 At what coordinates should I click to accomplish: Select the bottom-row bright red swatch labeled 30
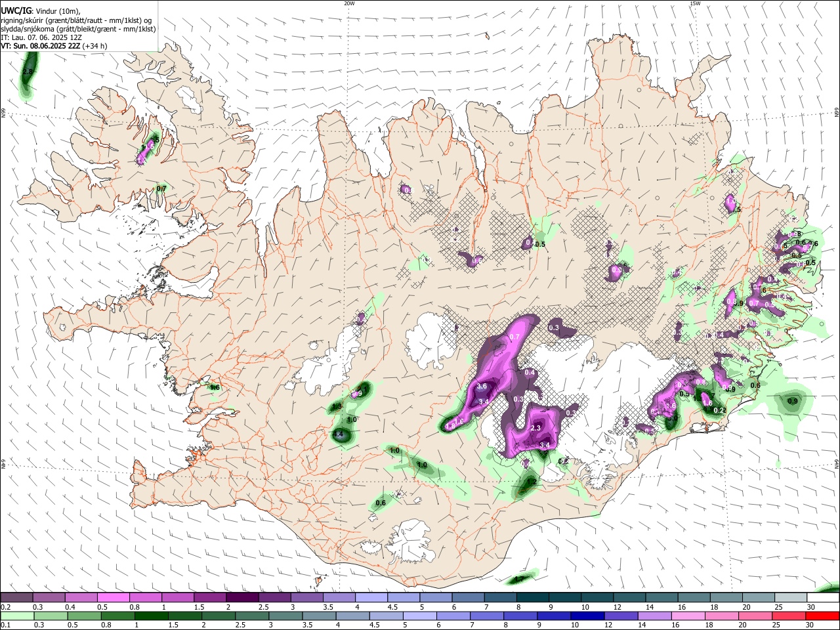[x=823, y=616]
